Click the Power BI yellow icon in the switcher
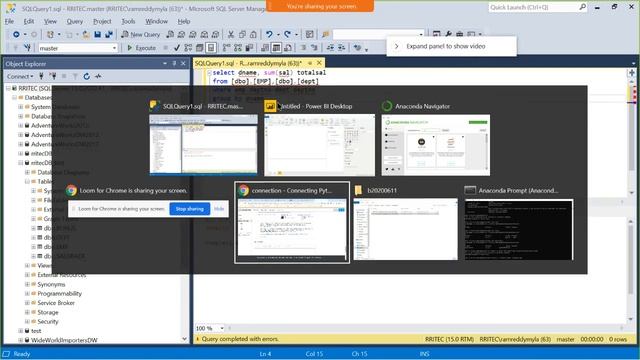 [270, 106]
